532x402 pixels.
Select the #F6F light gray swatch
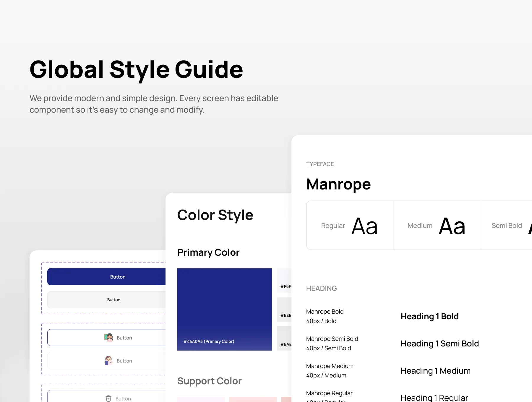(x=284, y=281)
